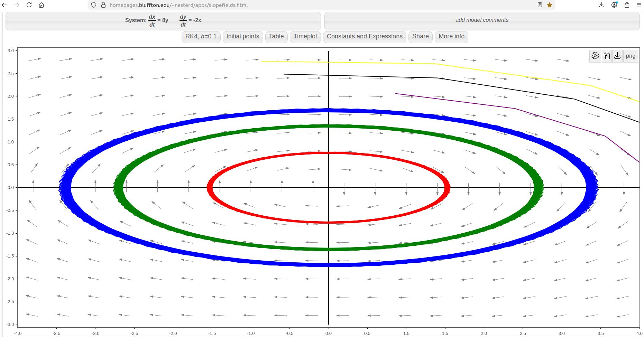
Task: Expand the RK4, h=0.1 method options
Action: [x=201, y=37]
